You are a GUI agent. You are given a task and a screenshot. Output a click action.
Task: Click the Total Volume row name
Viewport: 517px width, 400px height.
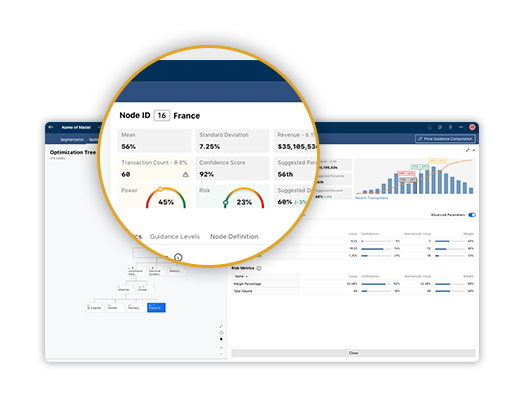243,291
